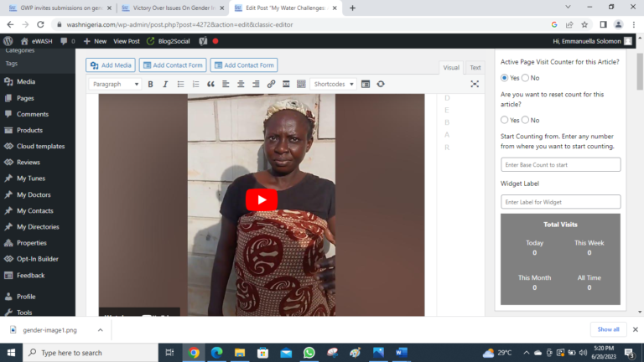This screenshot has height=362, width=644.
Task: Insert a bulleted list
Action: point(180,84)
